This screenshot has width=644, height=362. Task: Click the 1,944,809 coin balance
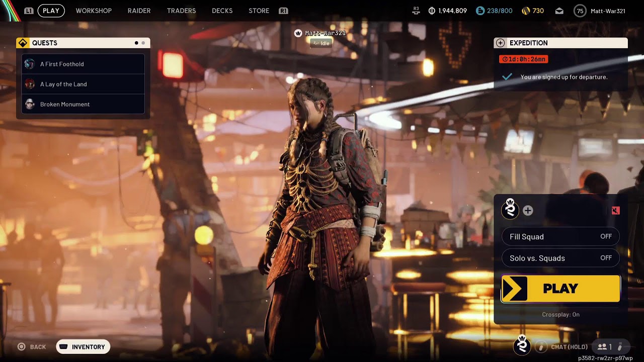[452, 11]
